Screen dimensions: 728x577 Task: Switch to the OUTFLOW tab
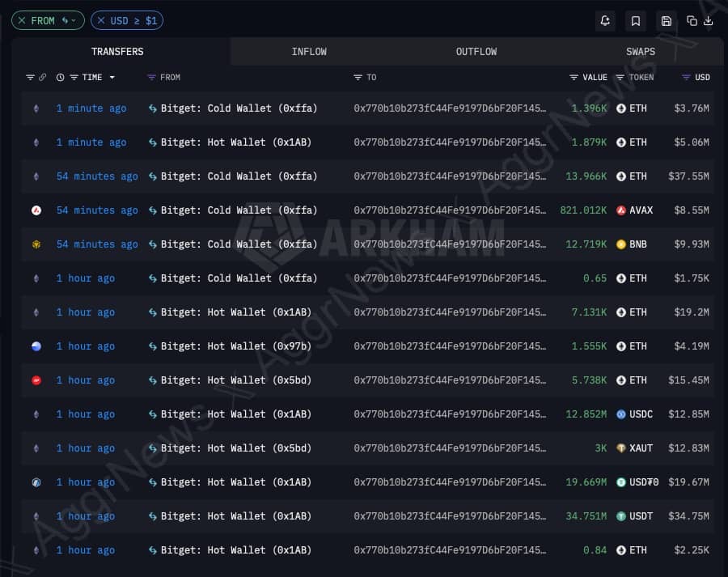pyautogui.click(x=476, y=52)
